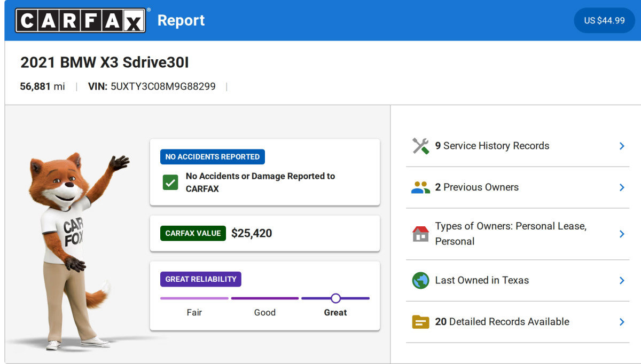Click the wrench and screwdriver service icon
The width and height of the screenshot is (641, 364).
click(x=421, y=146)
